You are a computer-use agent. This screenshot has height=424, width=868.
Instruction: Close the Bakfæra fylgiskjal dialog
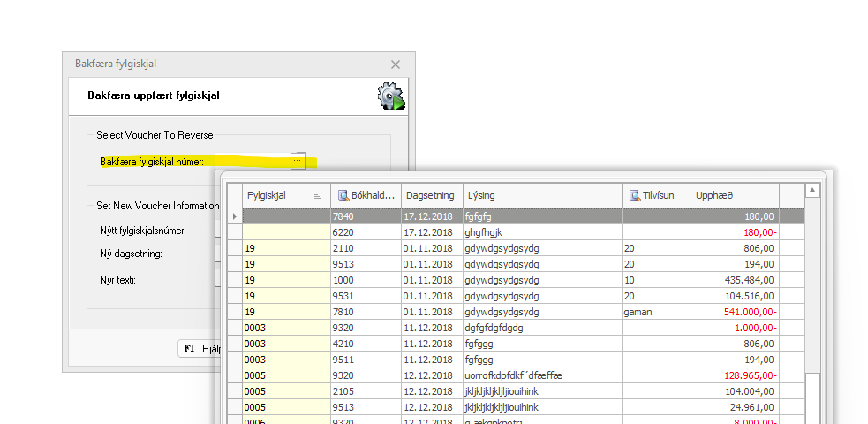396,64
